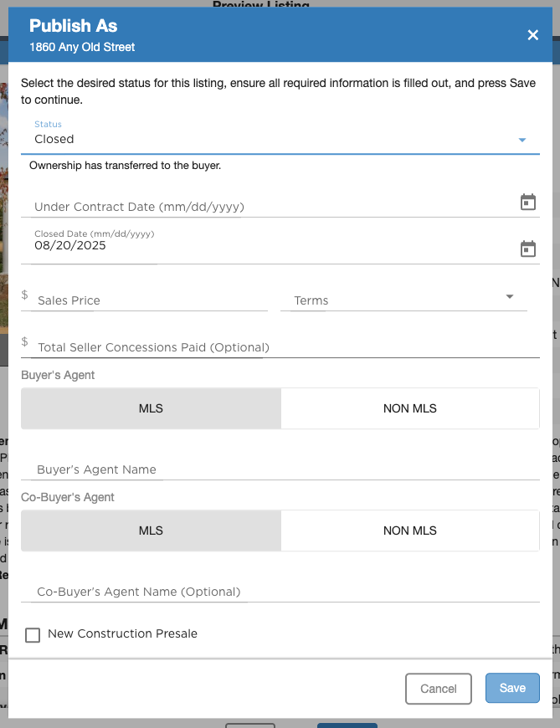The height and width of the screenshot is (728, 560).
Task: Edit the Under Contract Date field
Action: [x=270, y=206]
